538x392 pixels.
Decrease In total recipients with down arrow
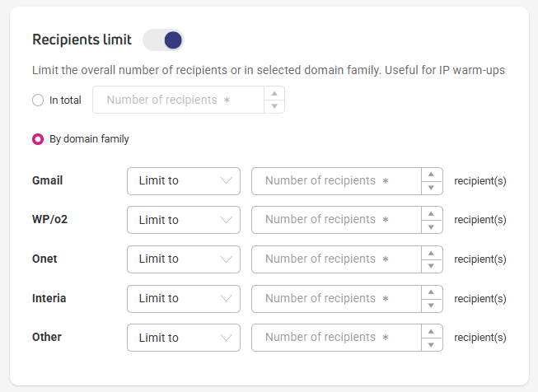tap(274, 106)
